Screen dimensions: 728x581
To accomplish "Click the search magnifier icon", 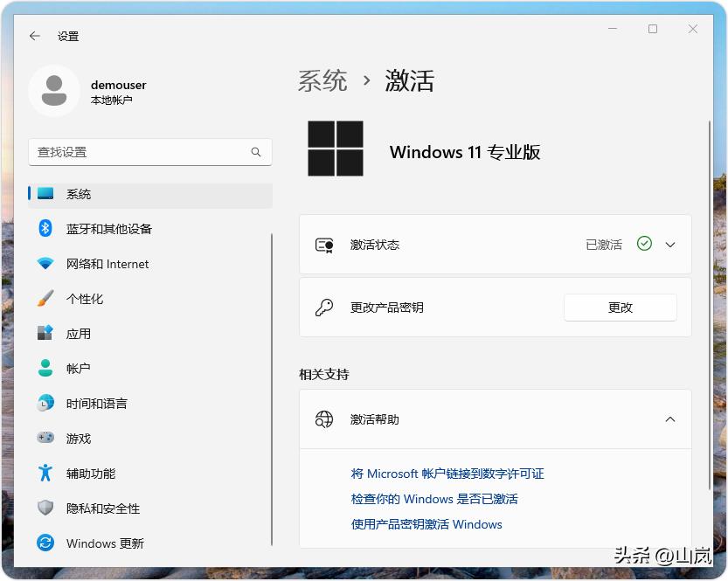I will (256, 152).
